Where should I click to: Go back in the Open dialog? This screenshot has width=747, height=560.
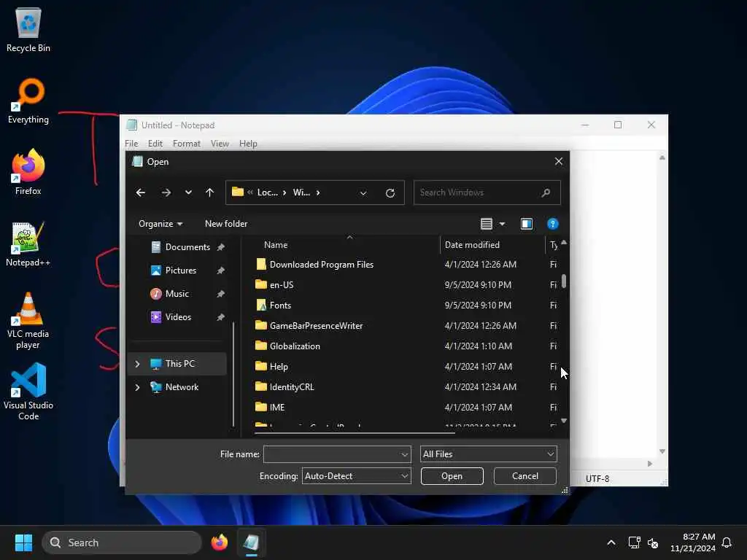coord(141,192)
